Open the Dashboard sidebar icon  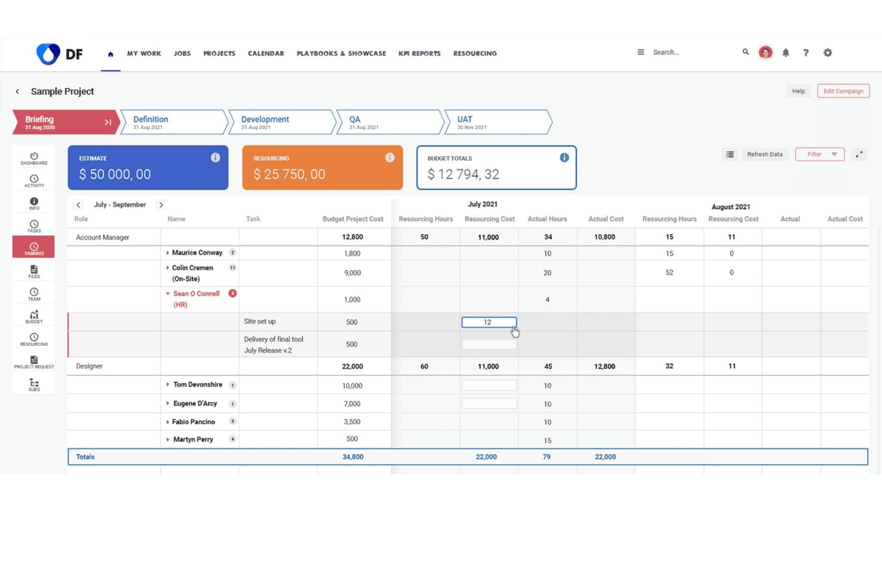pos(34,156)
